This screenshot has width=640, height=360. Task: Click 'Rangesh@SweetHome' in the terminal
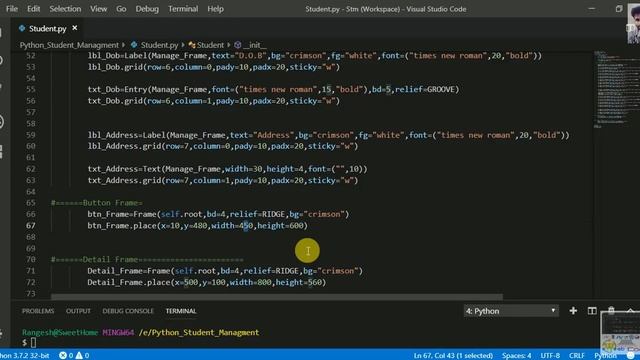pyautogui.click(x=60, y=332)
